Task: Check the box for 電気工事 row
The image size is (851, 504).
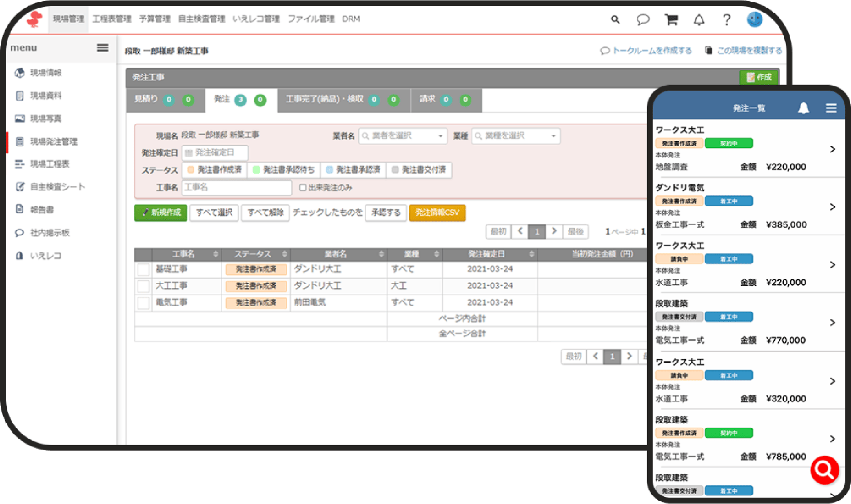Action: tap(143, 302)
